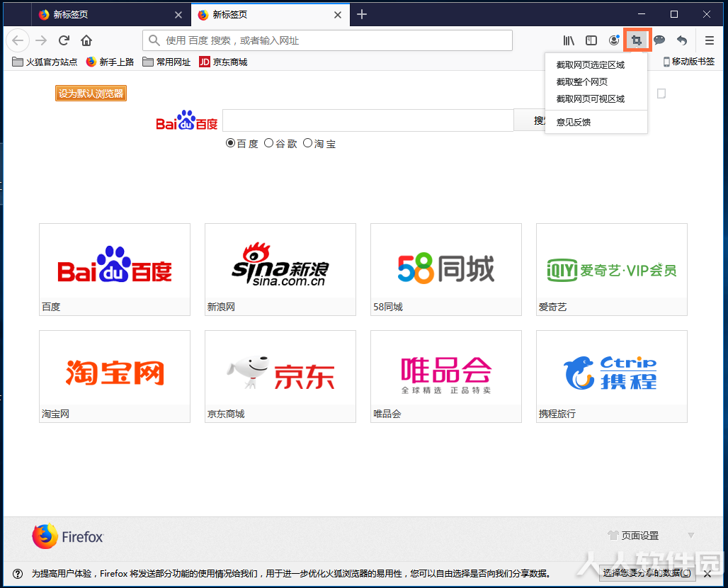Open the 移动版书签 bookmark
Viewport: 728px width, 588px height.
coord(688,62)
